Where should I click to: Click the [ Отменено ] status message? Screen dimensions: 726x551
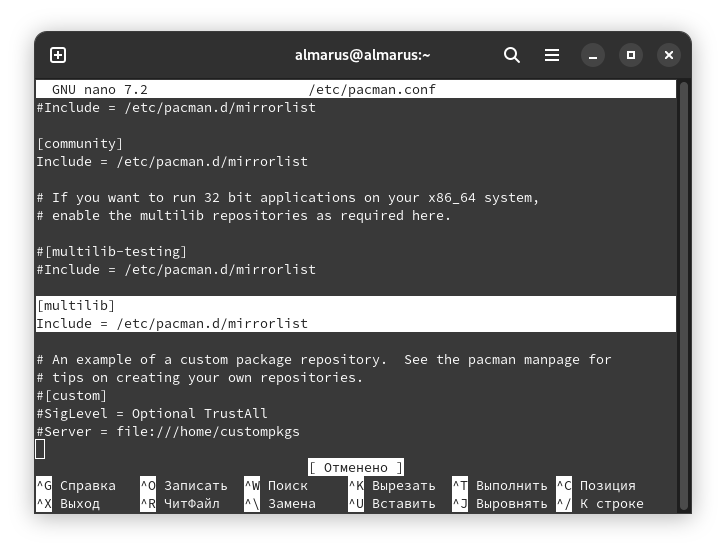click(356, 468)
